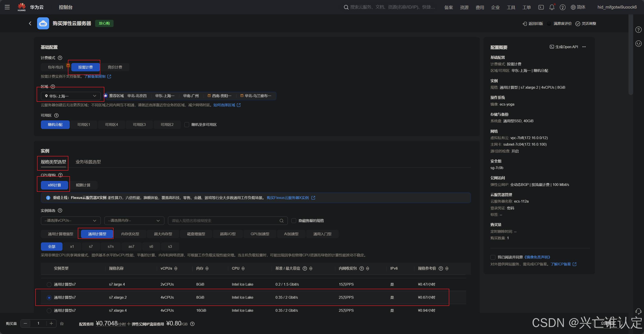Viewport: 644px width, 334px height.
Task: Open the more options ellipsis in 配置概要
Action: pyautogui.click(x=584, y=47)
